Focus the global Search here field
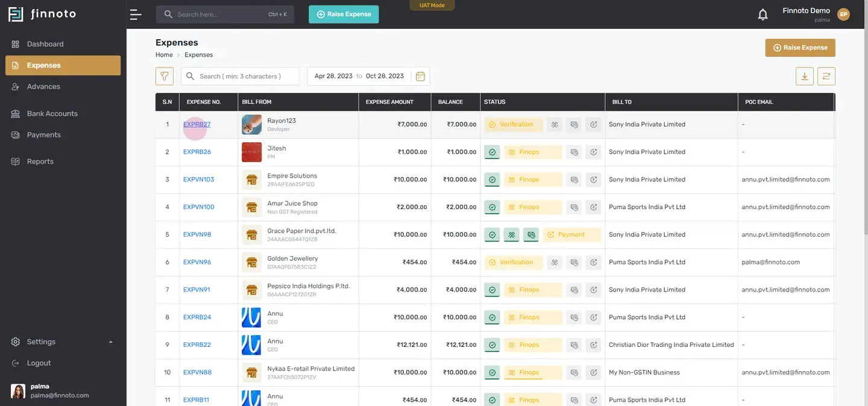This screenshot has height=406, width=868. pos(225,14)
